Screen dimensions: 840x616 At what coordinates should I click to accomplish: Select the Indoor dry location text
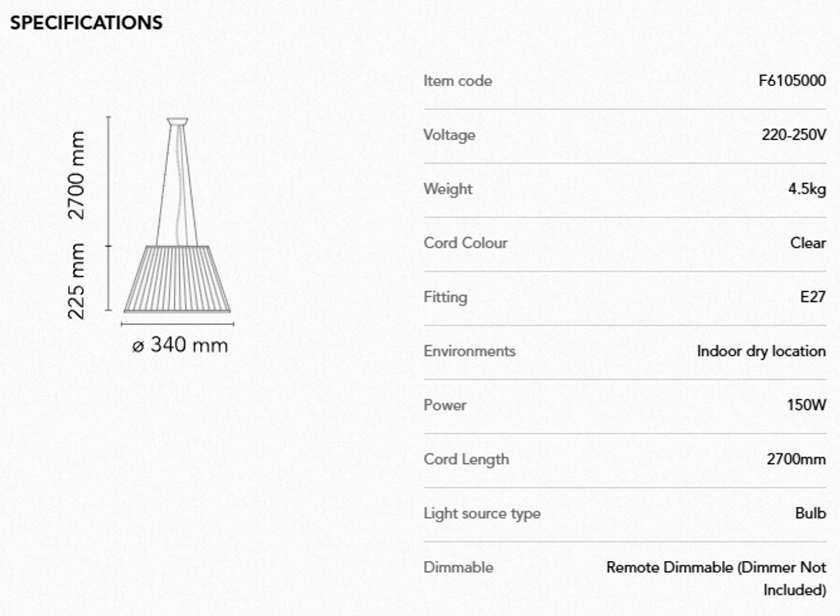tap(761, 351)
